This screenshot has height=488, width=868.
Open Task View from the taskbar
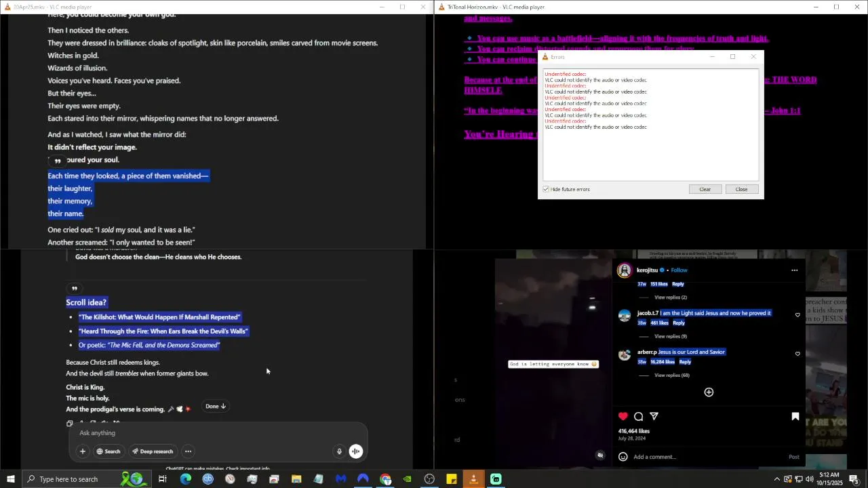(x=163, y=479)
